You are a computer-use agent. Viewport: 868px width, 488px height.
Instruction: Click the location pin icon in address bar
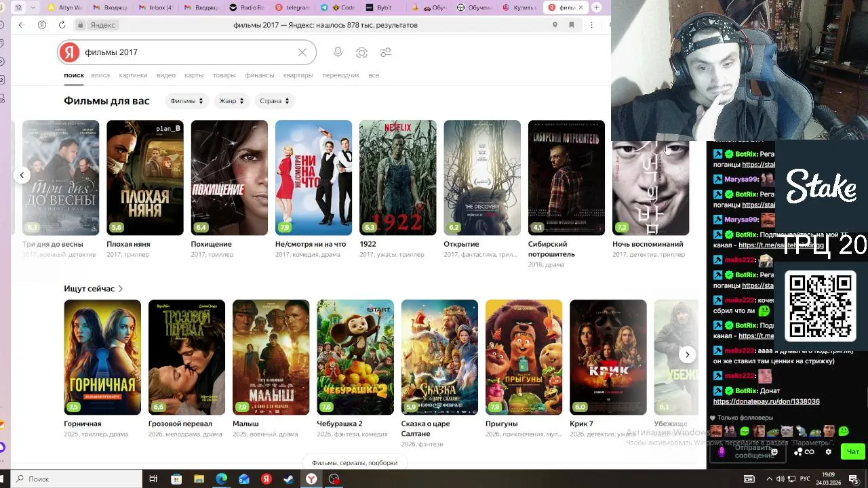[x=555, y=25]
